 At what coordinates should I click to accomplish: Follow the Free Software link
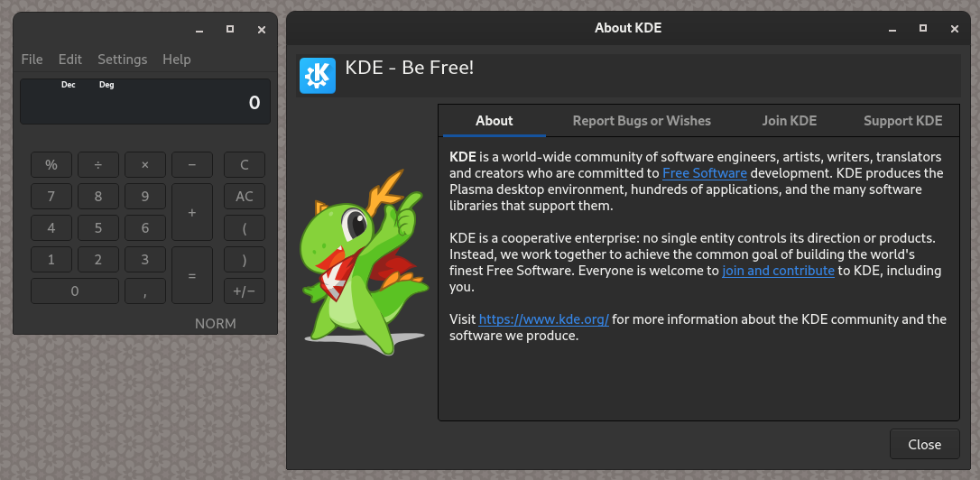[x=705, y=173]
